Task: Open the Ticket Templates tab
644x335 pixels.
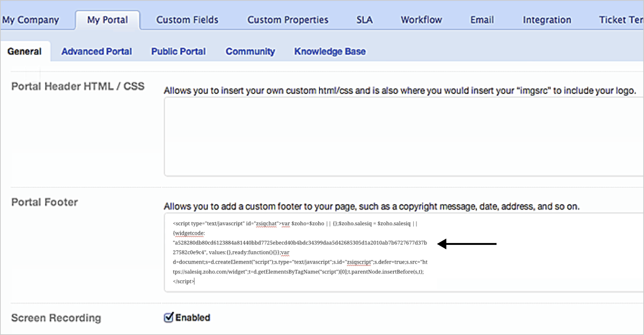Action: 621,20
